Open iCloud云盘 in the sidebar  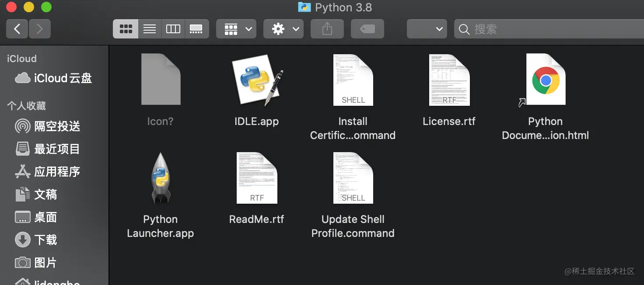click(x=54, y=78)
